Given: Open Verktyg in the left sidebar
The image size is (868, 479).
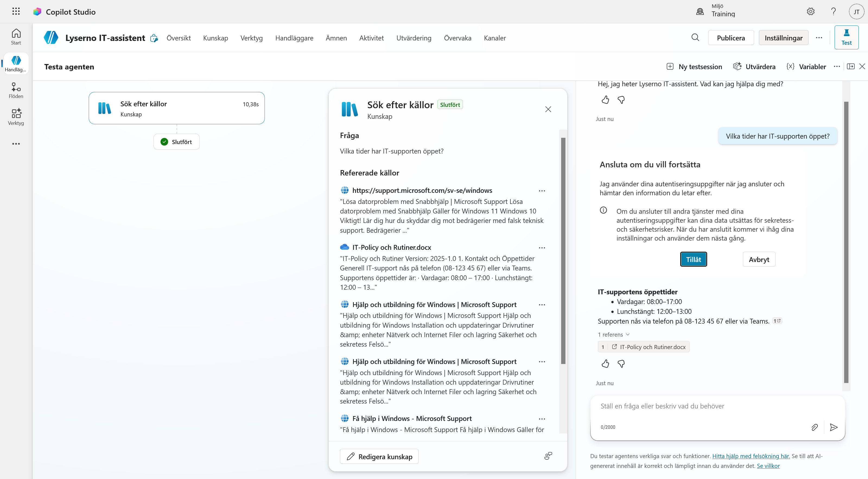Looking at the screenshot, I should pos(16,117).
